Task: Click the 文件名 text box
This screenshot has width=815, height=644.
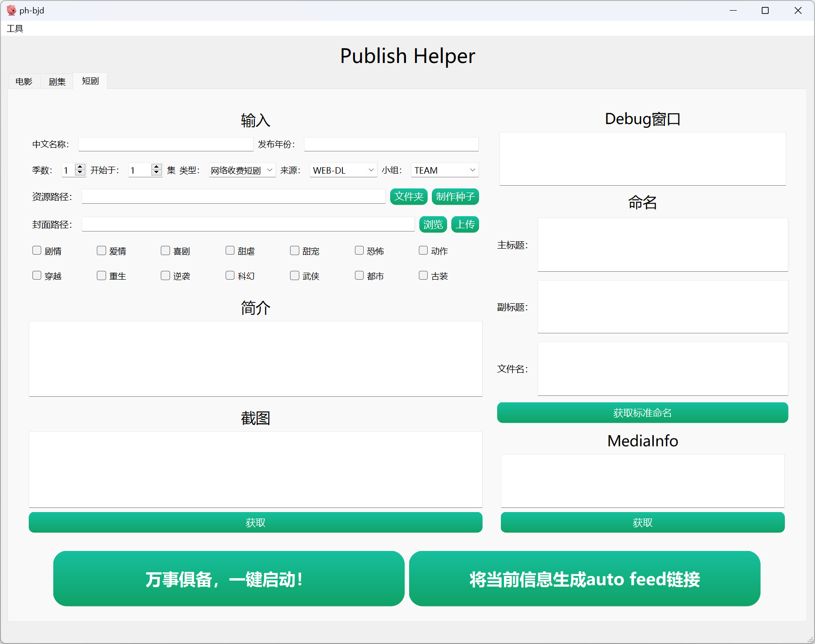Action: click(663, 369)
